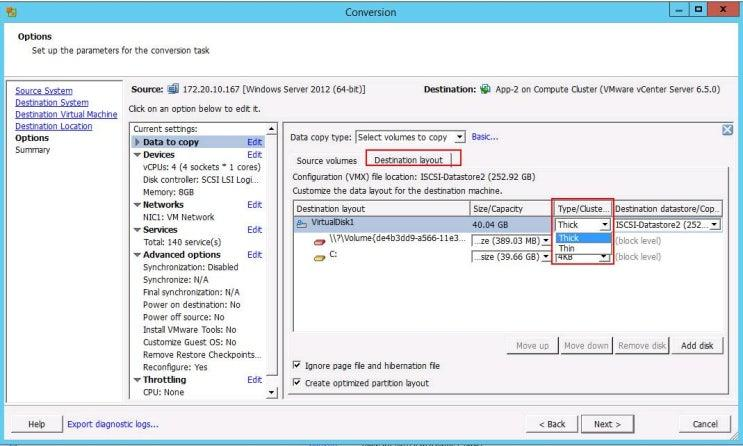This screenshot has height=446, width=743.
Task: Click the Move down button
Action: tap(586, 346)
